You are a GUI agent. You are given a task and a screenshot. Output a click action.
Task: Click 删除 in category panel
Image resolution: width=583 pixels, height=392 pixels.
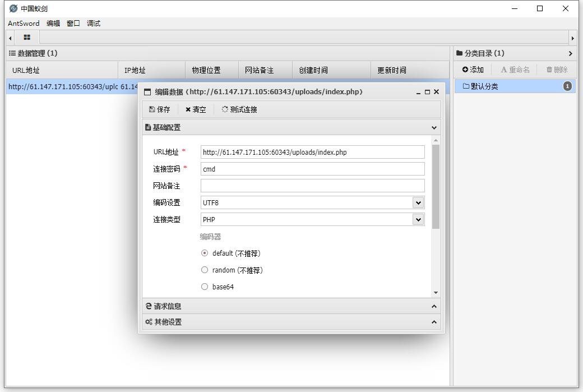(557, 70)
